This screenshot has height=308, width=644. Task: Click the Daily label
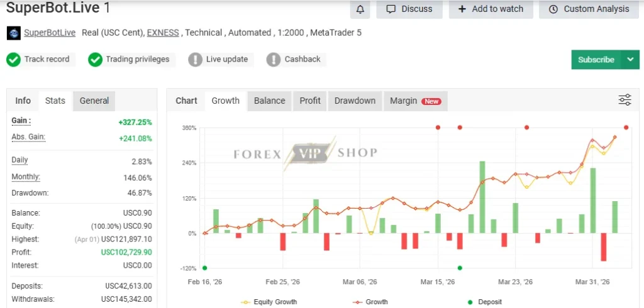[19, 160]
